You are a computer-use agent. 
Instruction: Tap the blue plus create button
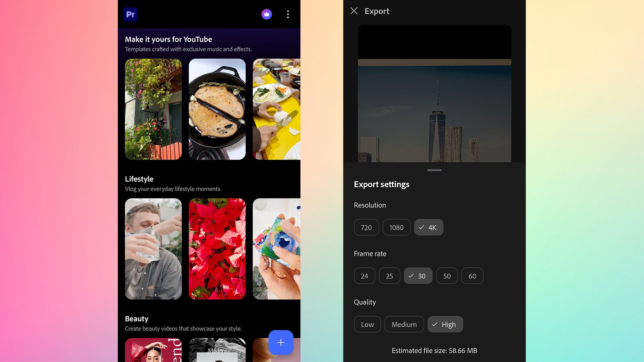pyautogui.click(x=281, y=342)
